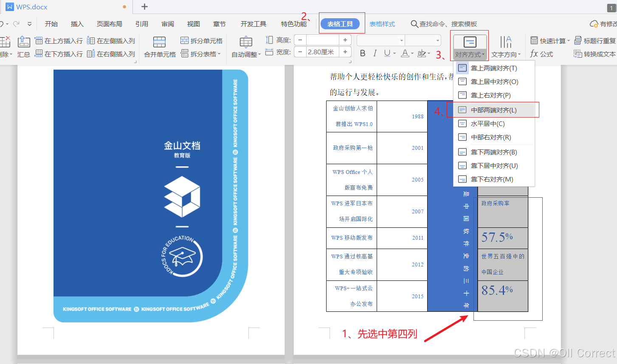
Task: Choose 中部两端对齐(L) alignment
Action: (494, 110)
